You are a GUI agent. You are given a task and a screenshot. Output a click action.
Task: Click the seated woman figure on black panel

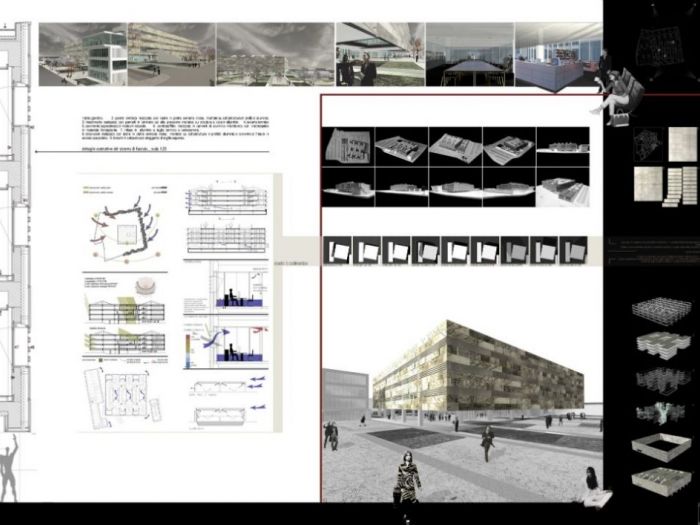pos(618,97)
